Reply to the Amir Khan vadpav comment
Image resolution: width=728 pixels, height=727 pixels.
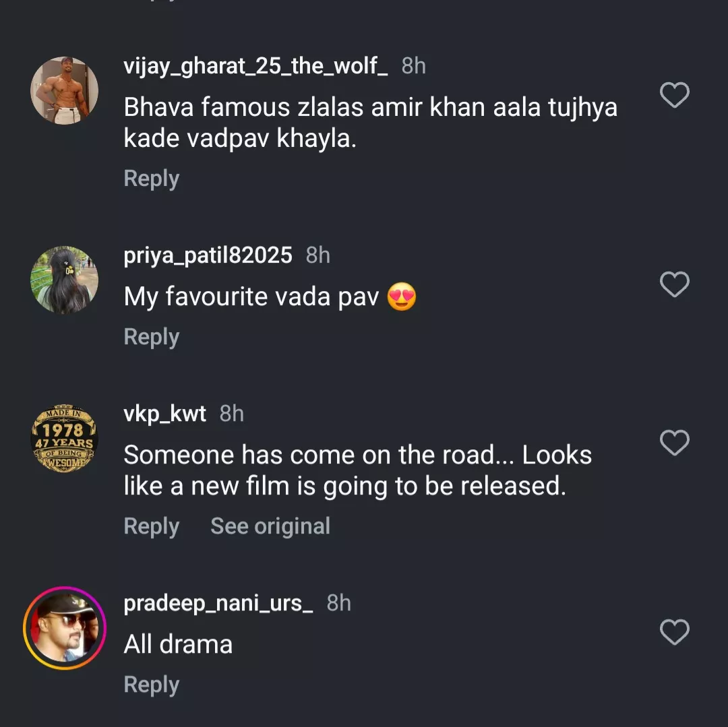[152, 179]
